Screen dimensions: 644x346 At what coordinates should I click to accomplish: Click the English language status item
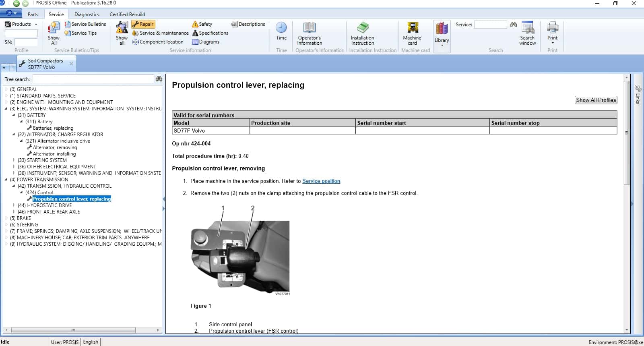coord(91,342)
